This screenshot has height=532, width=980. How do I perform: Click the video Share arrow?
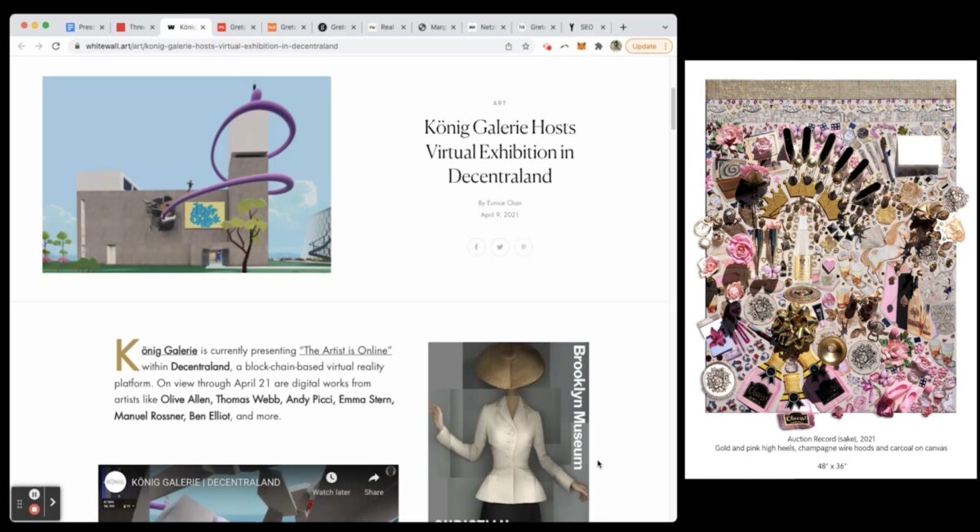pos(373,484)
